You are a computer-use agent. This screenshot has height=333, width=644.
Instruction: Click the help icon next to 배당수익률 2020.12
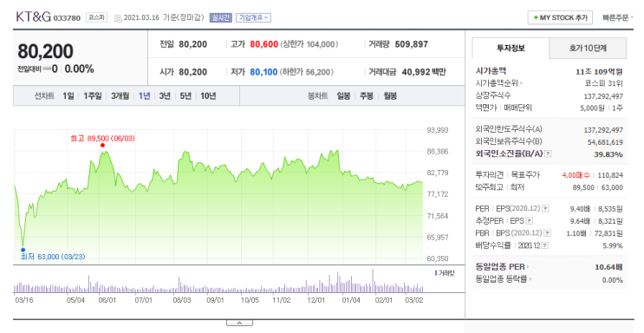click(545, 245)
